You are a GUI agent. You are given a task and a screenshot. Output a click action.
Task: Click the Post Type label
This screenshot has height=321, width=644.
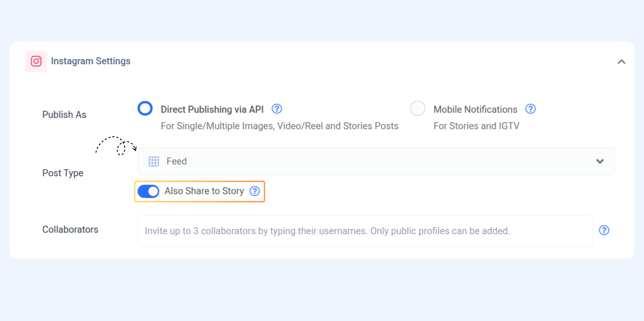63,173
